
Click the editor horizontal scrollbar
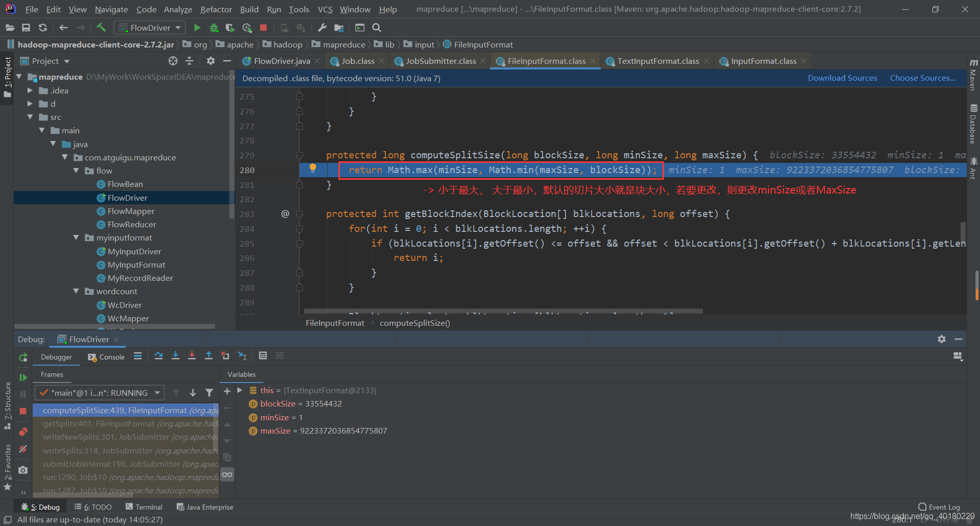(503, 311)
